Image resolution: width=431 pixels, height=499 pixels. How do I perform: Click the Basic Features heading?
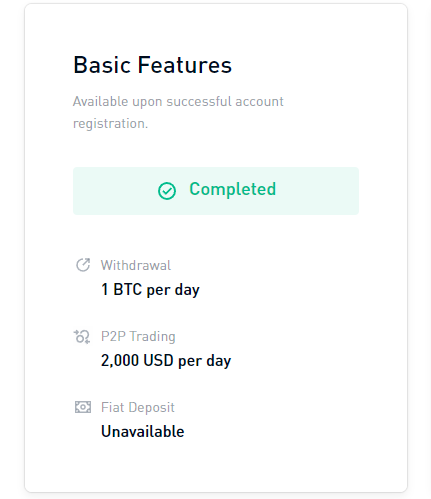pos(152,65)
